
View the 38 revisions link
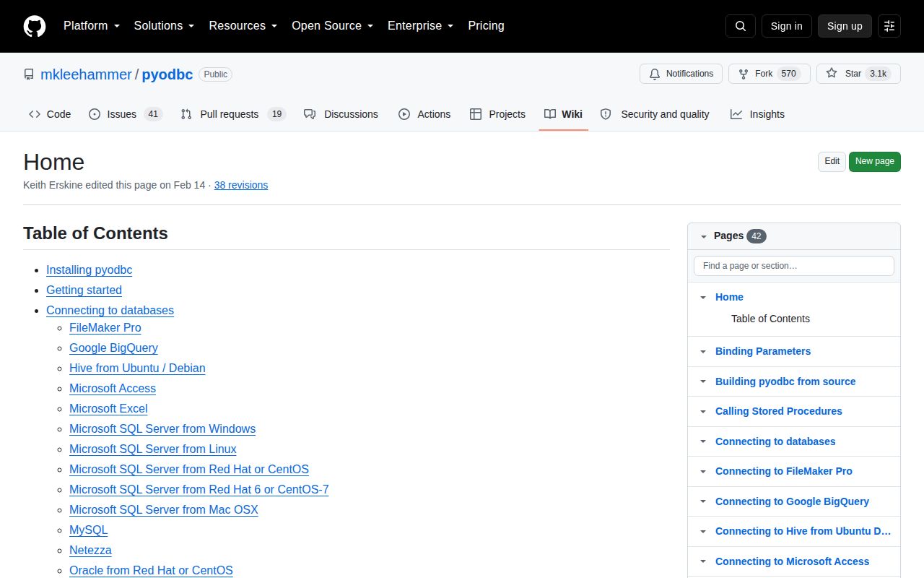point(241,185)
